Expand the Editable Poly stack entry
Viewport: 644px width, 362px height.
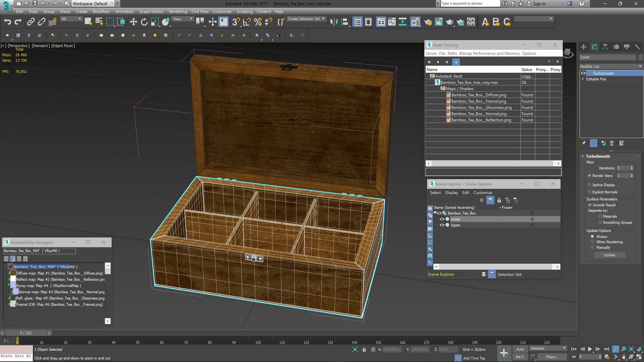[x=583, y=79]
